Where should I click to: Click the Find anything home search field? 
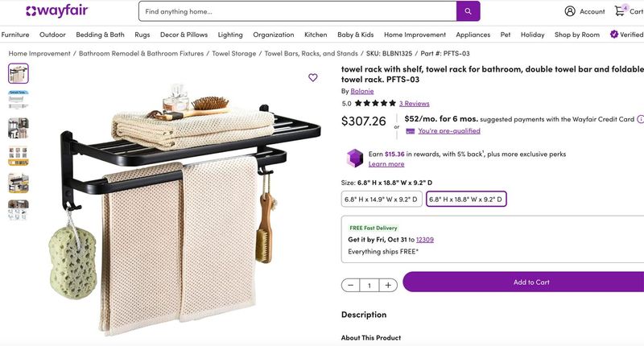coord(296,11)
